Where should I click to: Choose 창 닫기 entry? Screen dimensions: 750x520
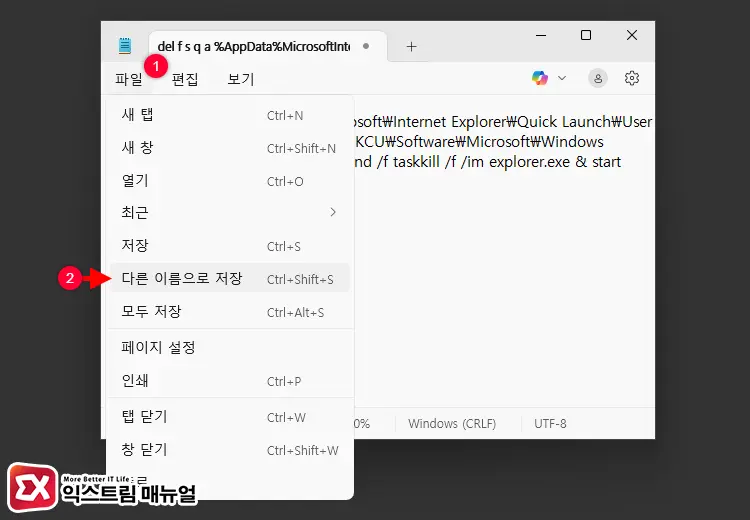[230, 450]
